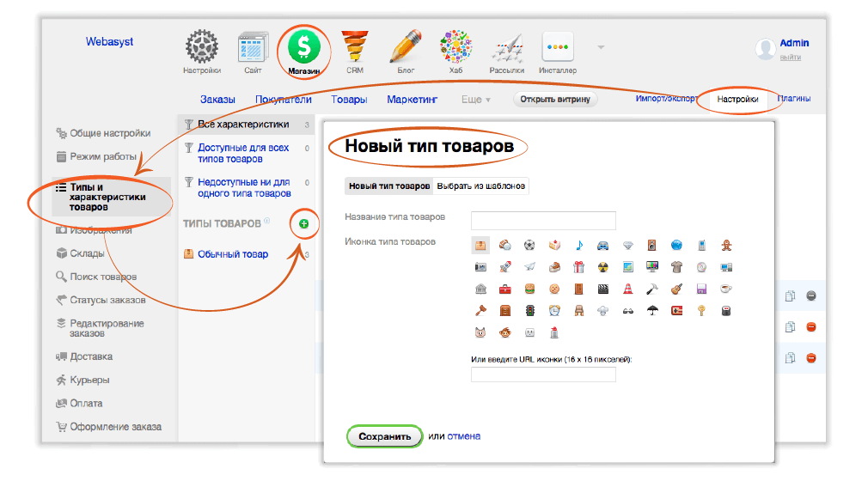
Task: Open the Инсталлер app icon
Action: 558,47
